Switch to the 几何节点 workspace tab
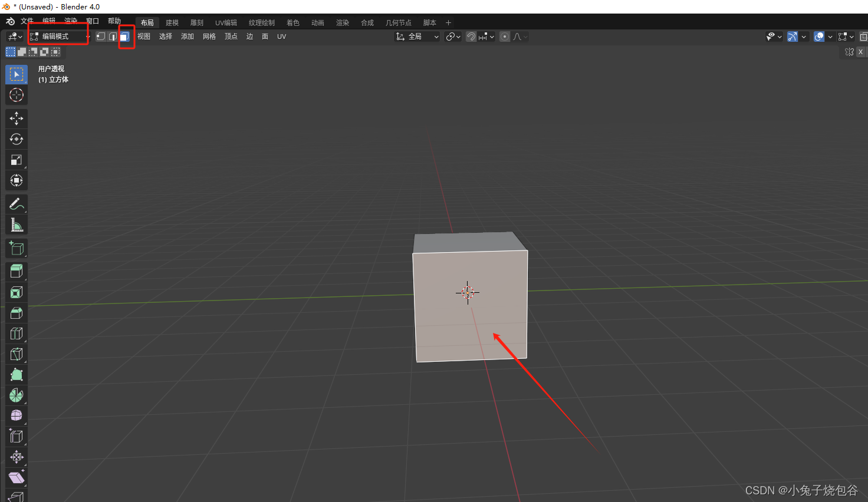The height and width of the screenshot is (502, 868). click(x=399, y=23)
